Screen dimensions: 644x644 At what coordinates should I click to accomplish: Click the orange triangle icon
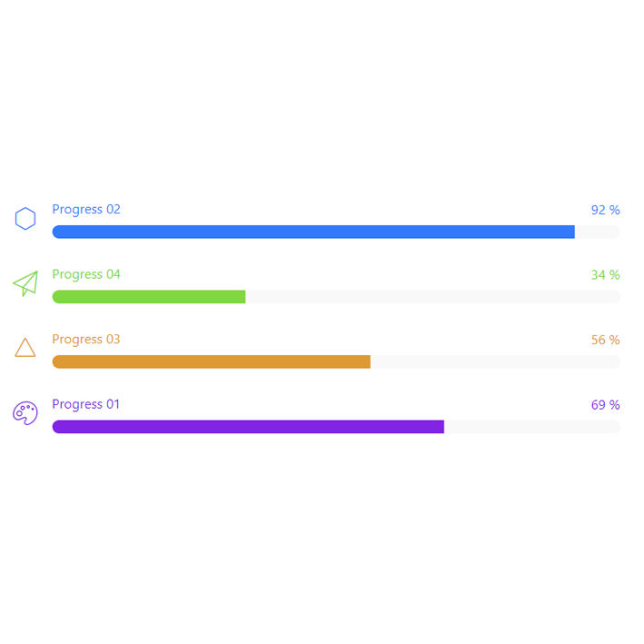[x=25, y=348]
